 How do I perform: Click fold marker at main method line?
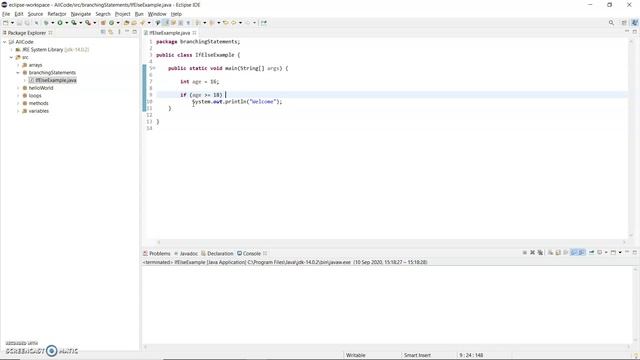point(154,69)
